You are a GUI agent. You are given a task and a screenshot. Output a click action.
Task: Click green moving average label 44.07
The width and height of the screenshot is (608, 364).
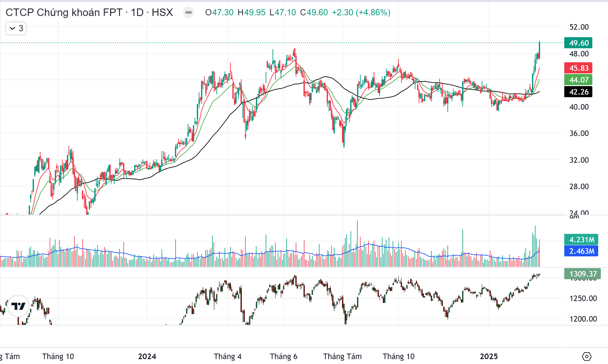point(578,80)
